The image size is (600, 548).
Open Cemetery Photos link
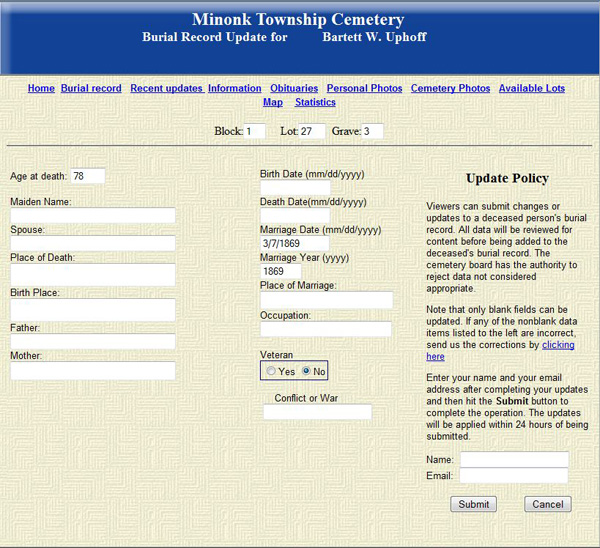[450, 88]
